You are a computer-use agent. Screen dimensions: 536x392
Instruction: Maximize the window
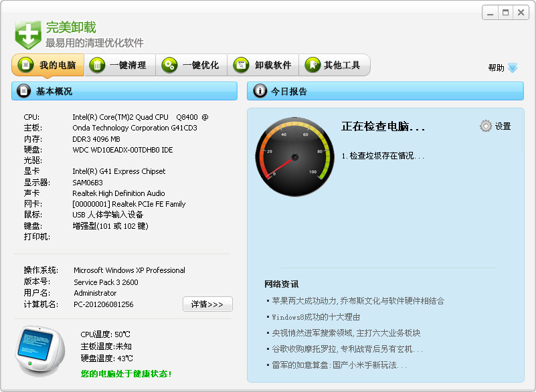click(x=506, y=13)
